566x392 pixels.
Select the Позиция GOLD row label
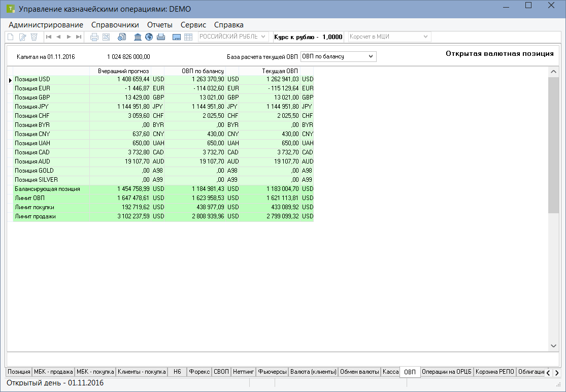click(x=34, y=171)
